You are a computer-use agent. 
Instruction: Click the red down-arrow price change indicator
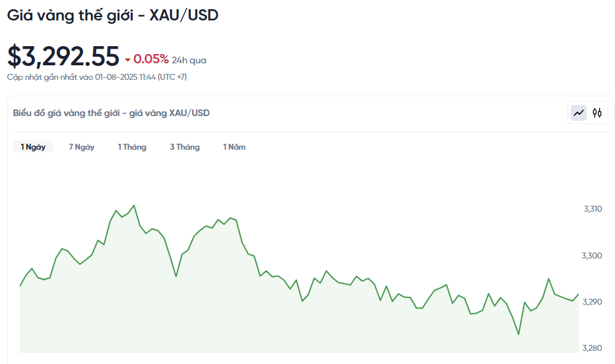127,60
